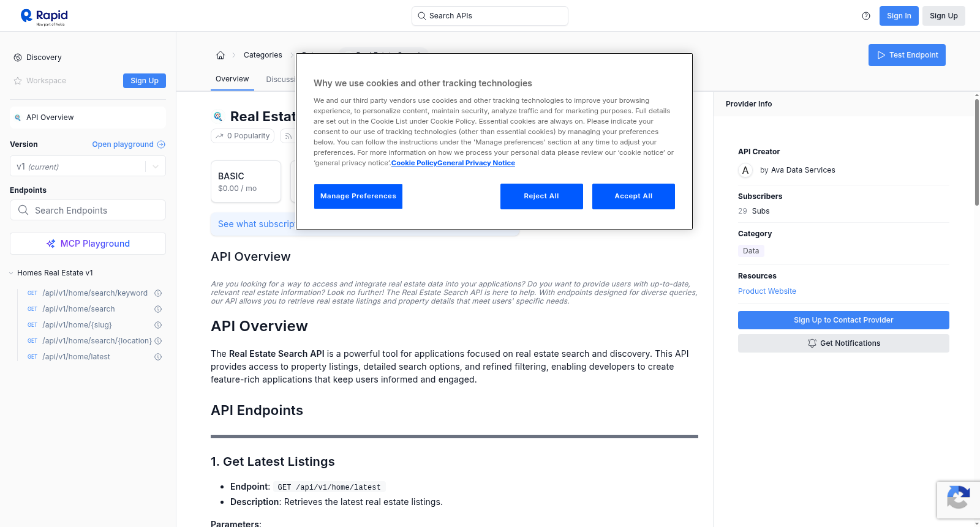The image size is (980, 527).
Task: Open info icon for /api/v1/home/search/{location}
Action: pyautogui.click(x=158, y=341)
